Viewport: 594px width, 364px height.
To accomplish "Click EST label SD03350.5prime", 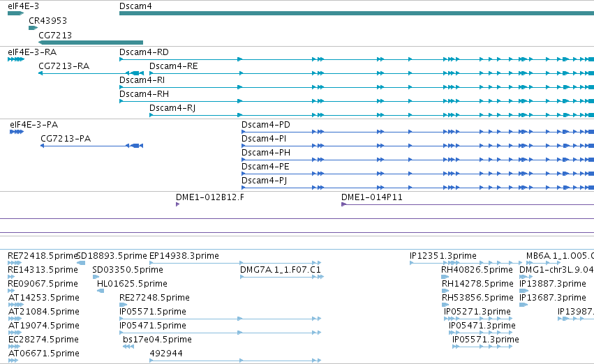I will tap(128, 270).
